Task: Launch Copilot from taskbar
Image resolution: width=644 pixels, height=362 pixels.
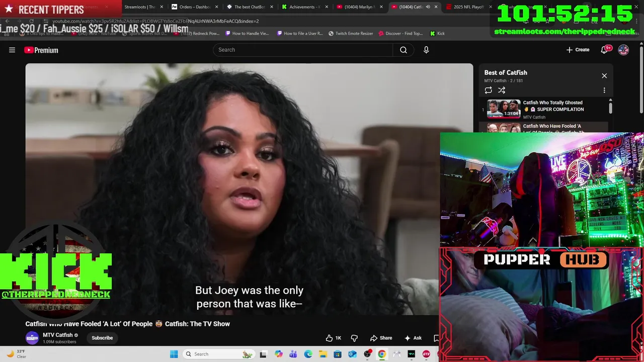Action: click(279, 354)
